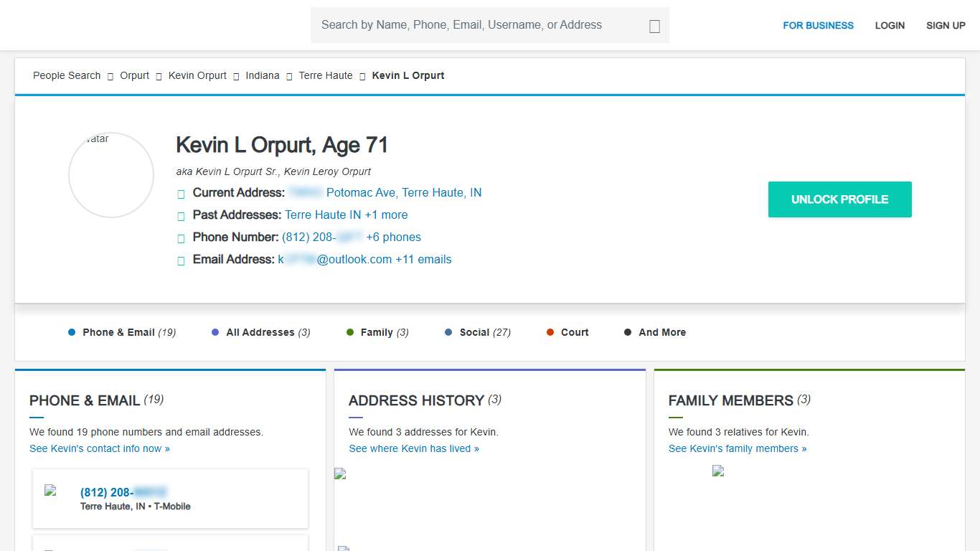
Task: Click the phone icon in the T-Mobile card
Action: [x=50, y=491]
